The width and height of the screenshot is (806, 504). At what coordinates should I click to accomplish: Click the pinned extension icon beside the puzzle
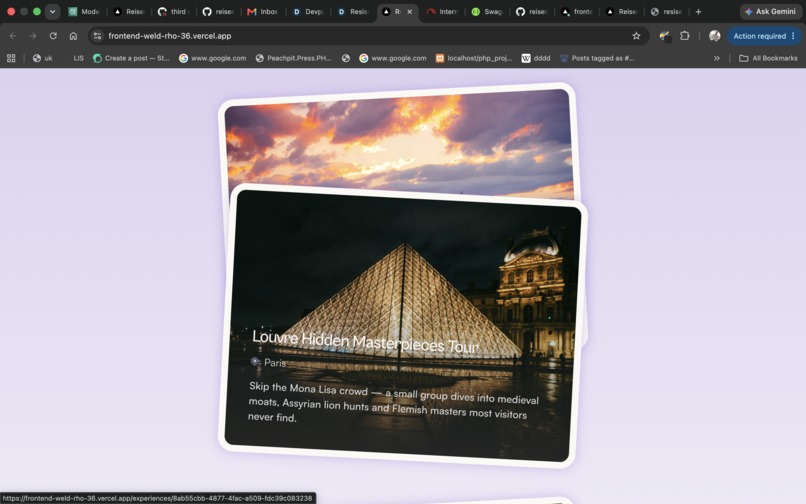point(665,36)
